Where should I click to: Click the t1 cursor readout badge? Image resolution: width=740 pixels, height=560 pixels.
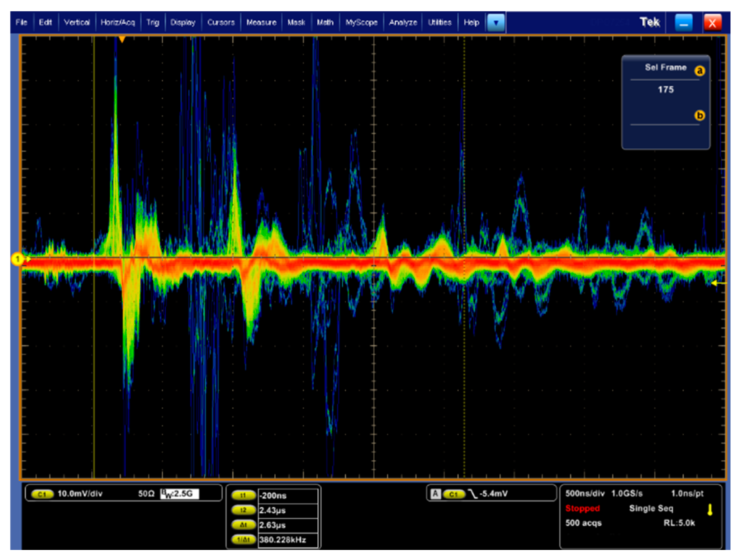click(x=243, y=495)
